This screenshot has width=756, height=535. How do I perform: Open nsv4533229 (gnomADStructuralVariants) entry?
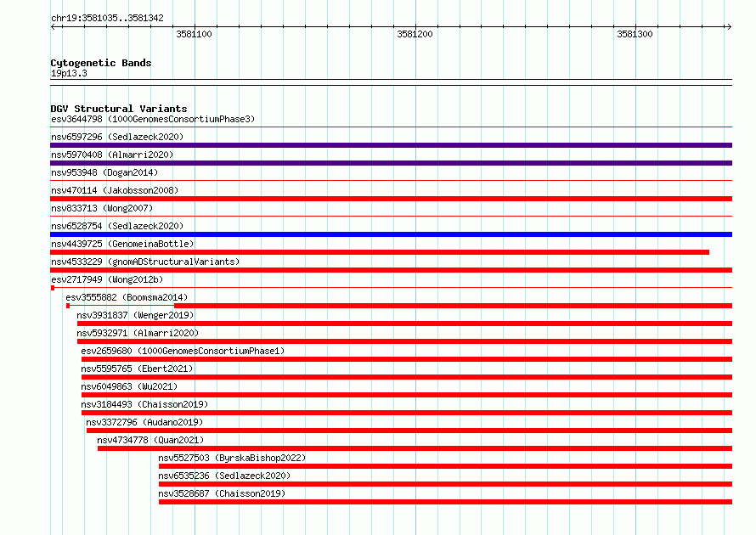pyautogui.click(x=145, y=262)
